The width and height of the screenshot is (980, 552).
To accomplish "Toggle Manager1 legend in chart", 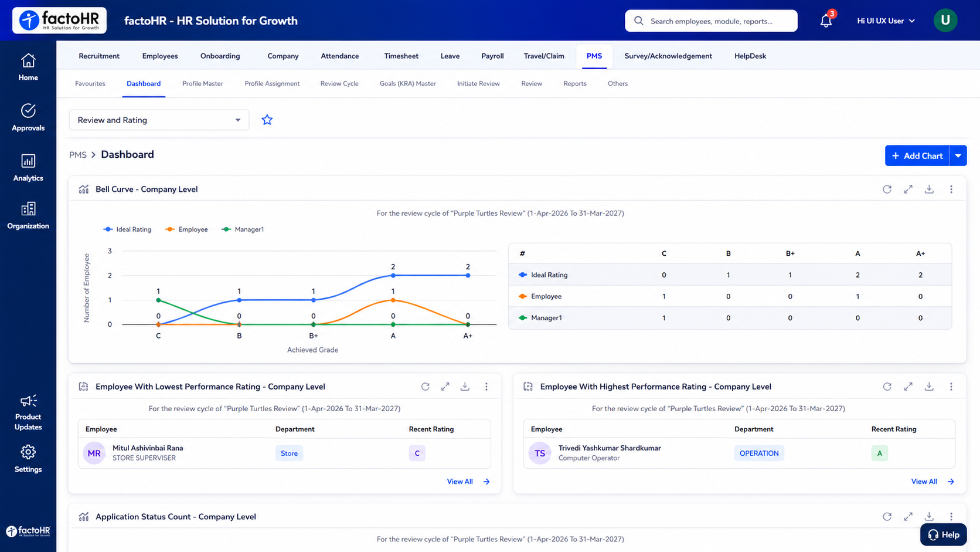I will [243, 229].
